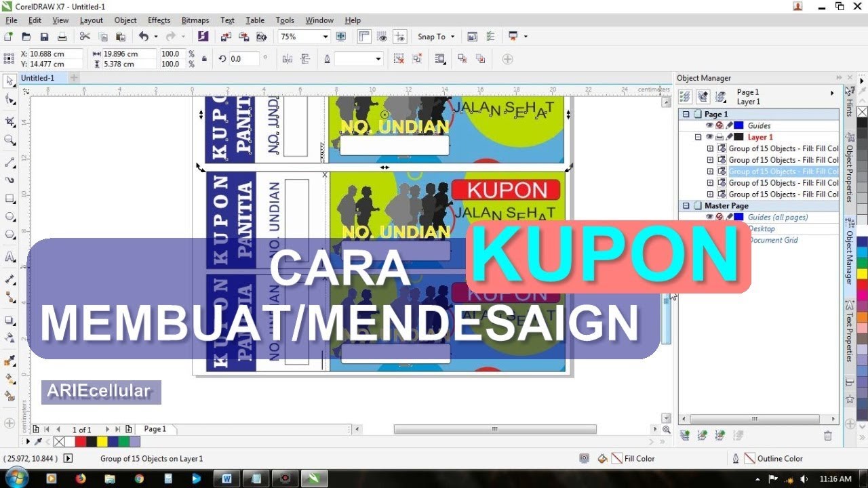This screenshot has height=488, width=868.
Task: Open the Text Properties docker tab
Action: coord(849,331)
